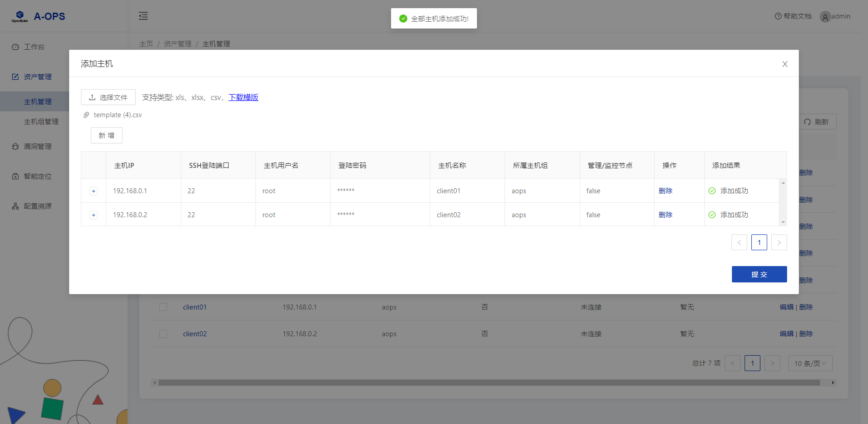Expand the 192.168.0.2 host row
Screen dimensions: 868x424
click(94, 215)
